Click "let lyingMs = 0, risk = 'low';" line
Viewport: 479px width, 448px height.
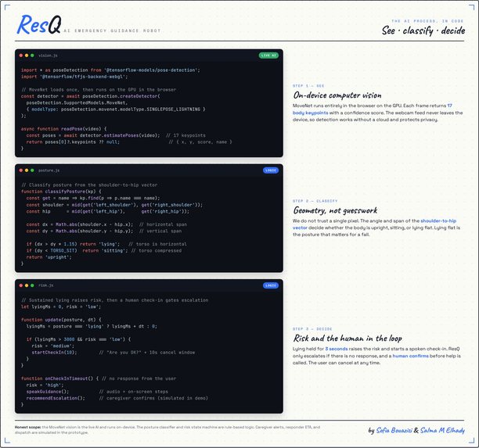[61, 306]
